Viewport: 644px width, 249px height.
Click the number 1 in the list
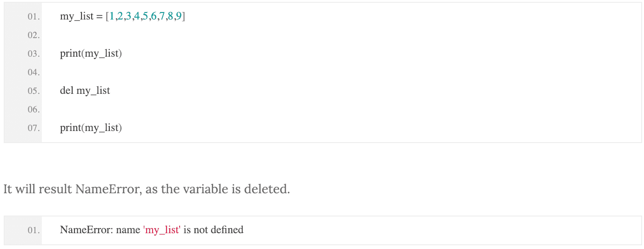[112, 17]
